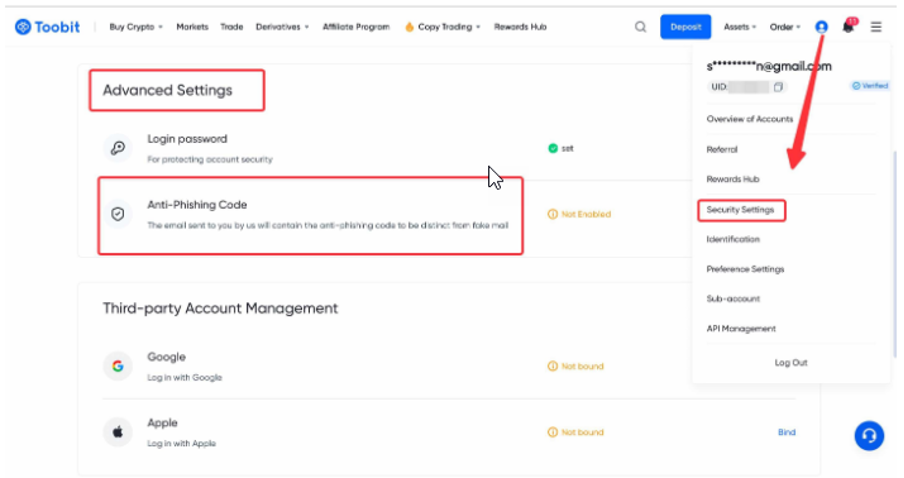Click the Anti-Phishing Code shield icon
This screenshot has height=478, width=904.
(118, 214)
